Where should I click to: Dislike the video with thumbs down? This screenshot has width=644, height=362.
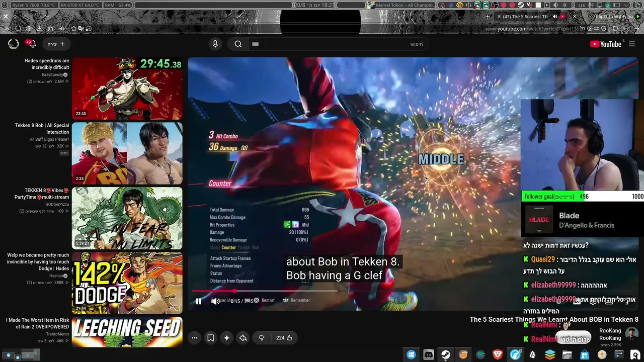coord(262,338)
